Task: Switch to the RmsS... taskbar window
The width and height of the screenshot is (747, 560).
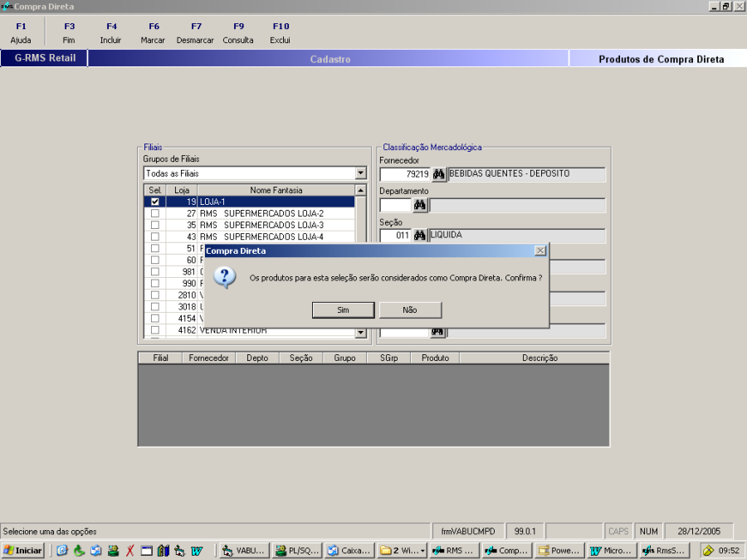Action: (x=665, y=551)
